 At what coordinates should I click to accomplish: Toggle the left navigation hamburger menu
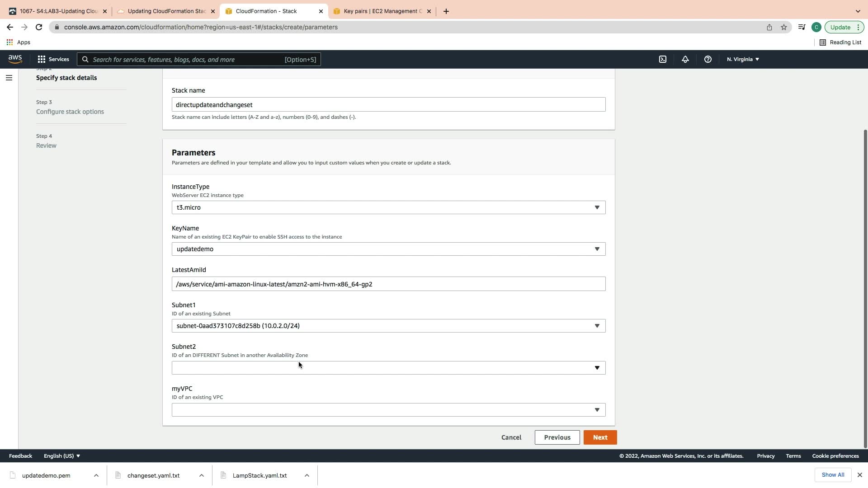tap(9, 78)
